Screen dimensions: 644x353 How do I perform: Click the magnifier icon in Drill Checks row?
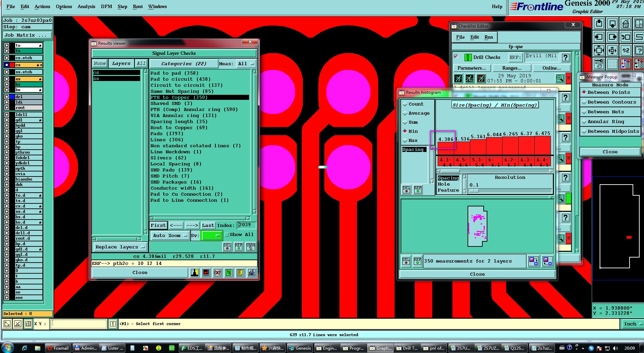coord(560,78)
